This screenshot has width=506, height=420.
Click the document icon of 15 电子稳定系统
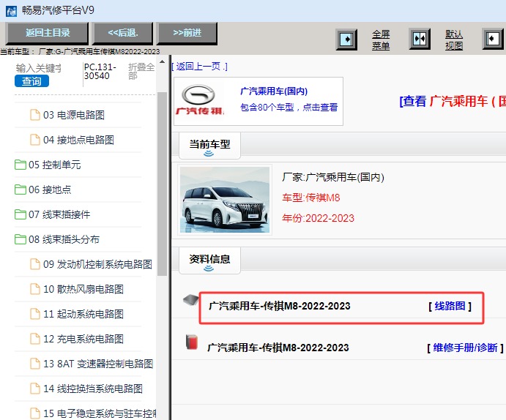click(x=35, y=413)
